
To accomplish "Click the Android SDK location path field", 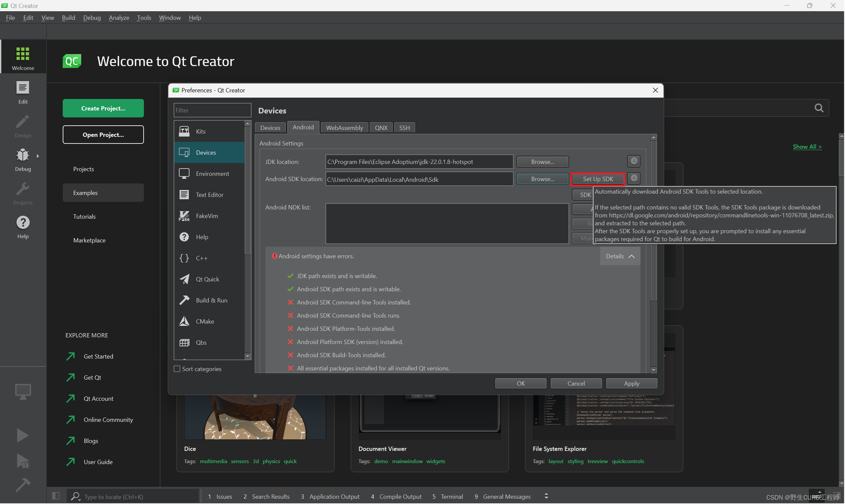I will (419, 179).
